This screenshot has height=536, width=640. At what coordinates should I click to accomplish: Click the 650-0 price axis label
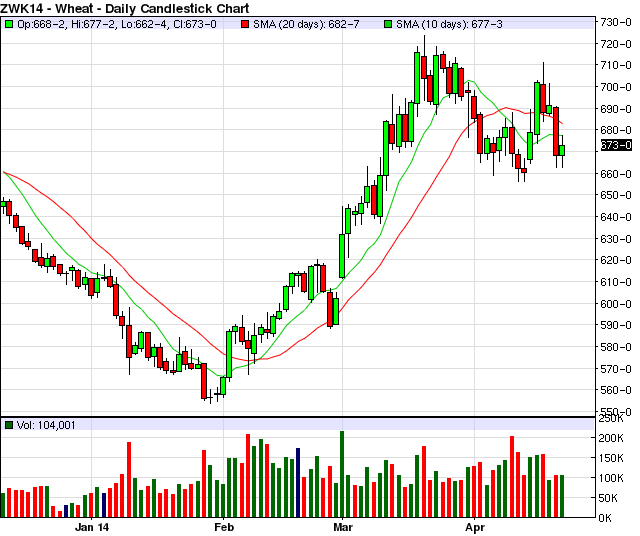pyautogui.click(x=616, y=195)
